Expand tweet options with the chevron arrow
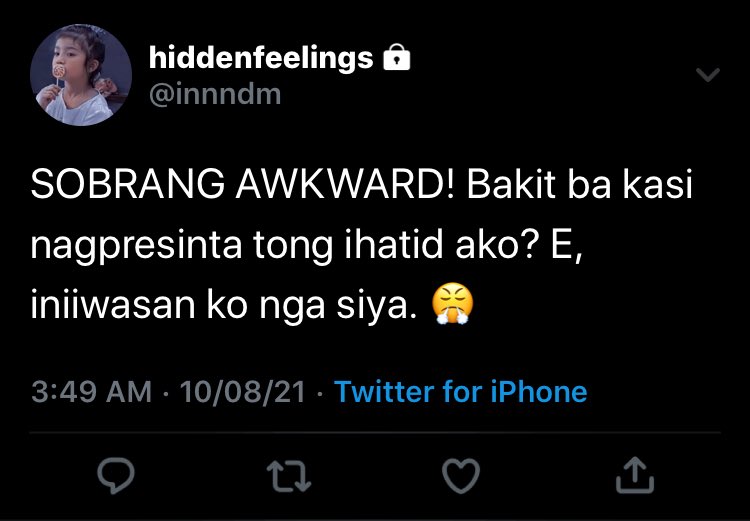Screen dimensions: 750x521 coord(708,75)
